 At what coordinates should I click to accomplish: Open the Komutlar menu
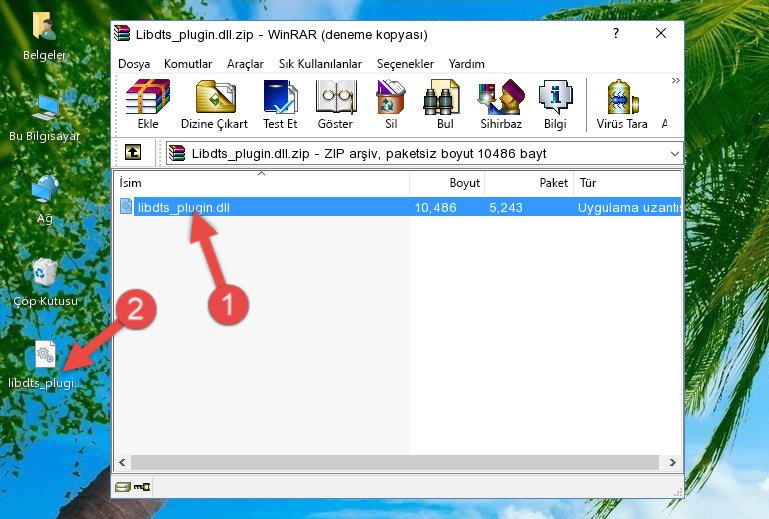coord(188,64)
